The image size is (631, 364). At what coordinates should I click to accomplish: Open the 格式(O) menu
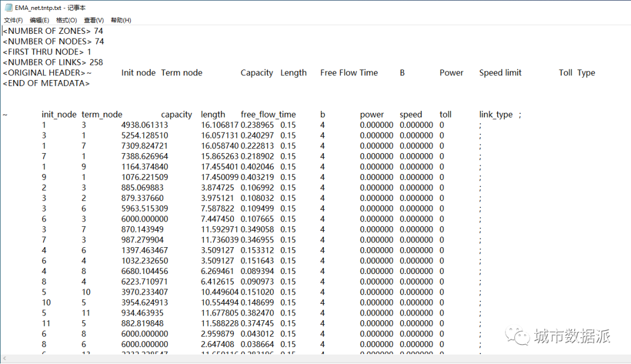(x=66, y=20)
